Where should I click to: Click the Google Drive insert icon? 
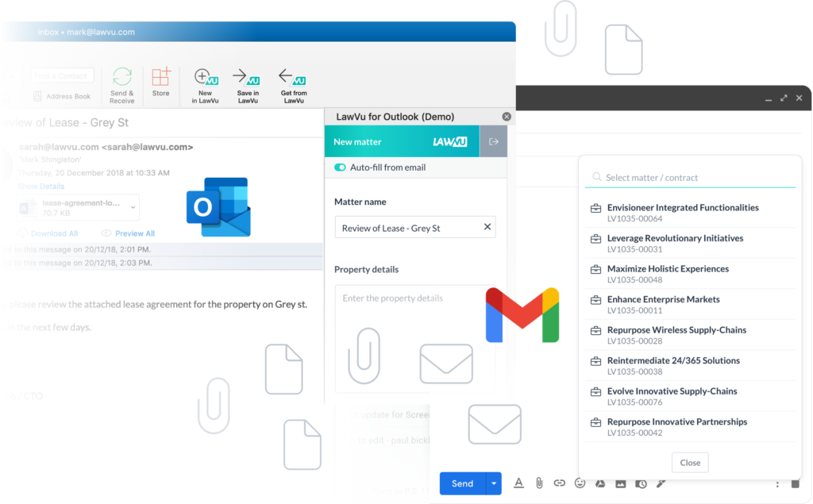pos(600,483)
